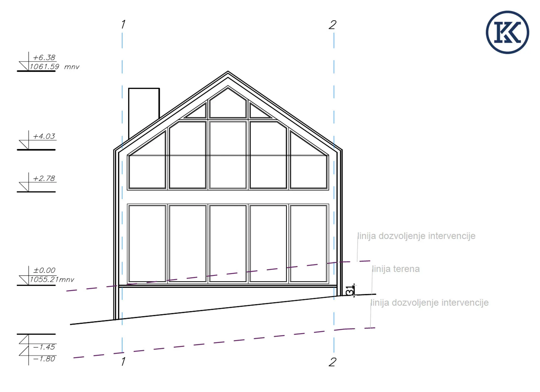The height and width of the screenshot is (392, 540).
Task: Click the center ground-floor window panel
Action: (x=228, y=243)
